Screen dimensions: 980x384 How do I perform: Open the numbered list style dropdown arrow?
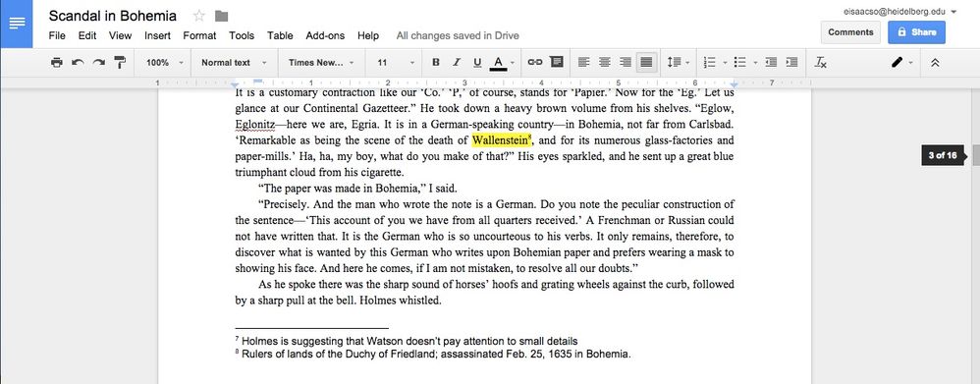coord(725,63)
